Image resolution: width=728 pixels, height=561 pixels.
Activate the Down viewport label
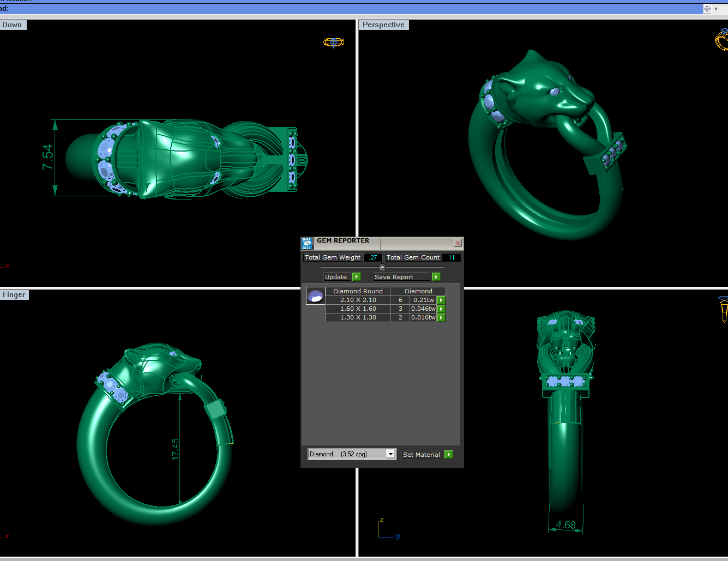click(12, 25)
